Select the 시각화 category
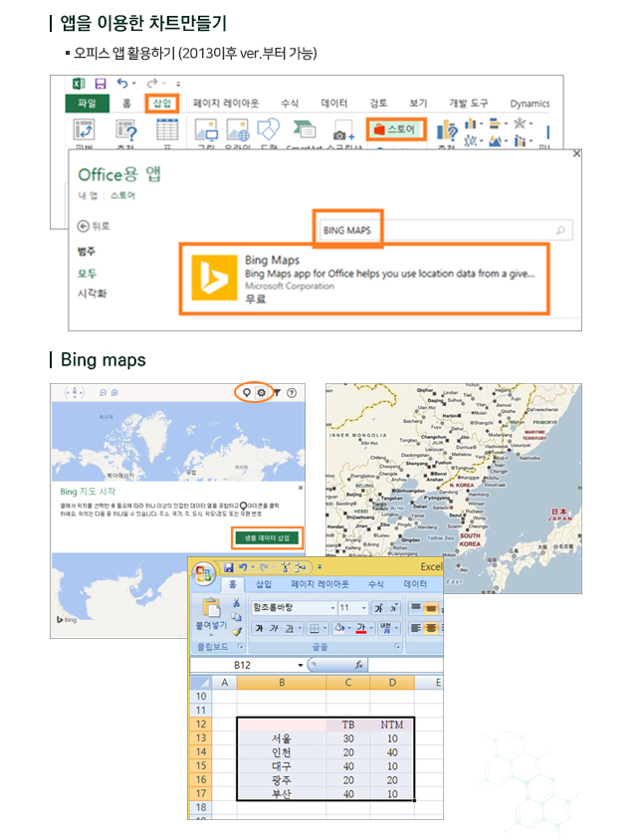Screen dimensions: 632x840 point(93,293)
